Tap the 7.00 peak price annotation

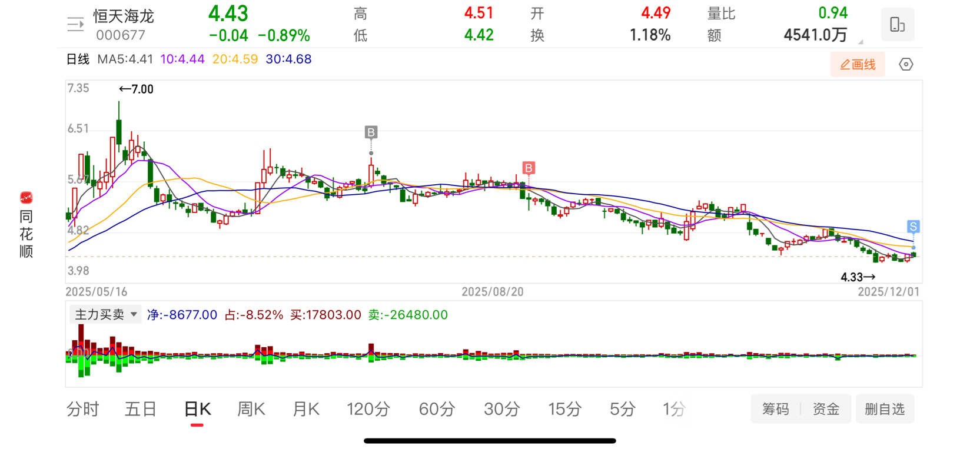(x=136, y=89)
